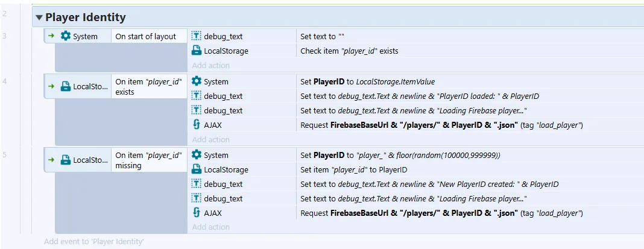Select On item "player_id" exists condition

pos(148,86)
